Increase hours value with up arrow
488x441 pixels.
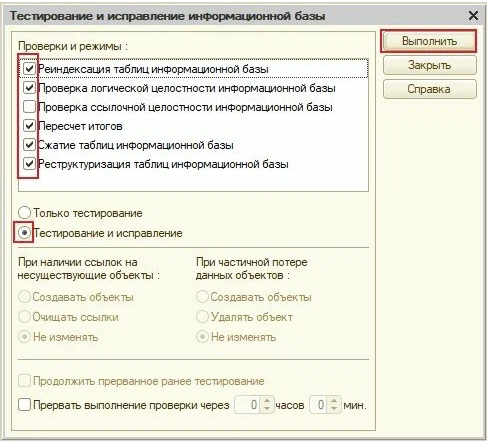point(267,401)
